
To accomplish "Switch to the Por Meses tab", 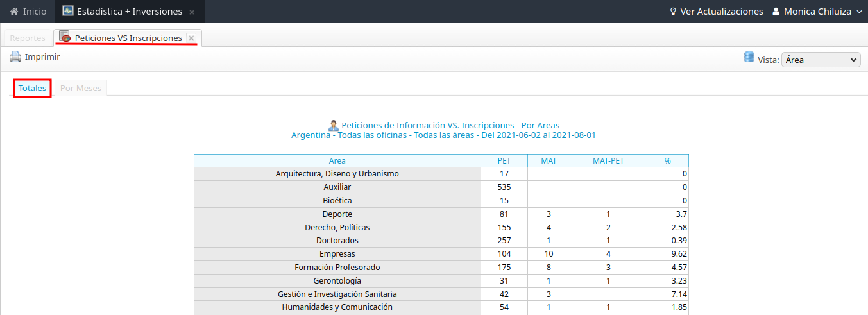I will click(x=81, y=88).
